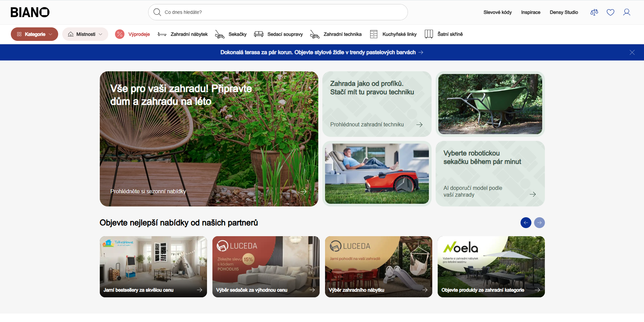Screen dimensions: 644x322
Task: Open the product comparison scales icon
Action: [x=594, y=13]
